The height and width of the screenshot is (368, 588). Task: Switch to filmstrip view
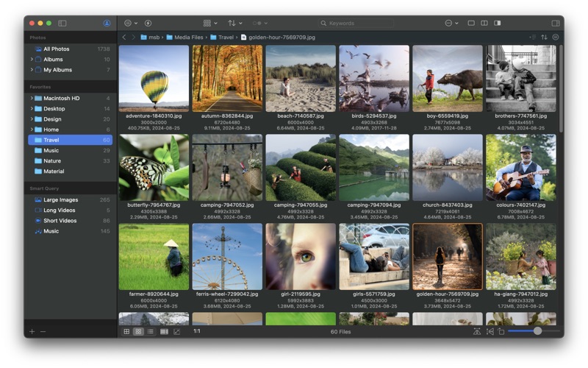[x=164, y=332]
